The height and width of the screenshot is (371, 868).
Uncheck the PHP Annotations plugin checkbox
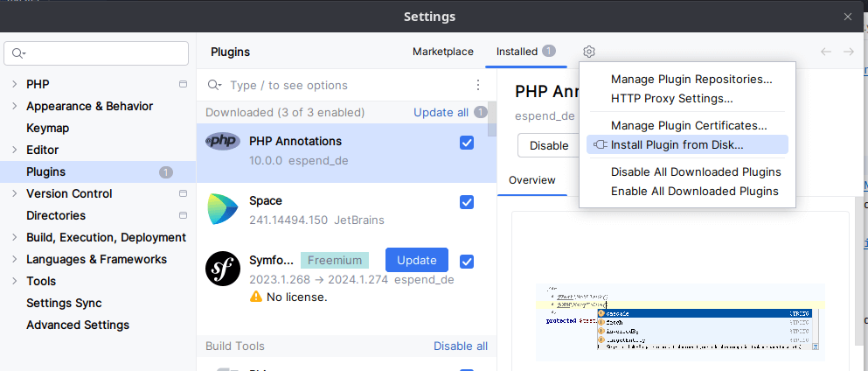point(467,143)
